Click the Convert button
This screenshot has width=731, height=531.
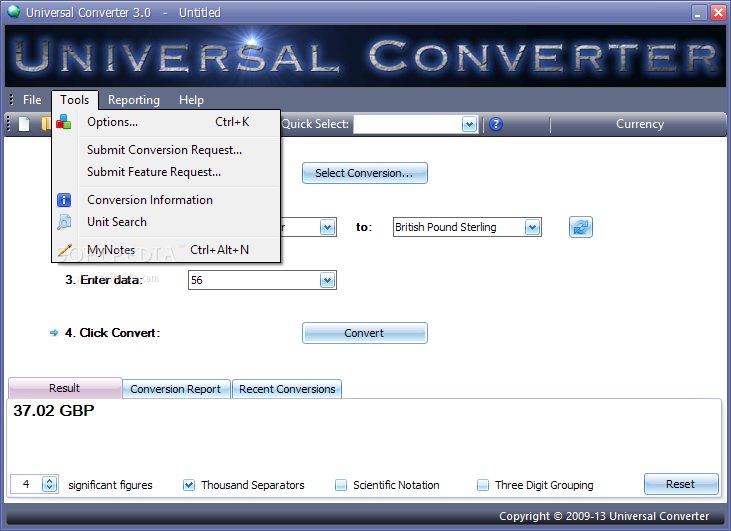(365, 333)
